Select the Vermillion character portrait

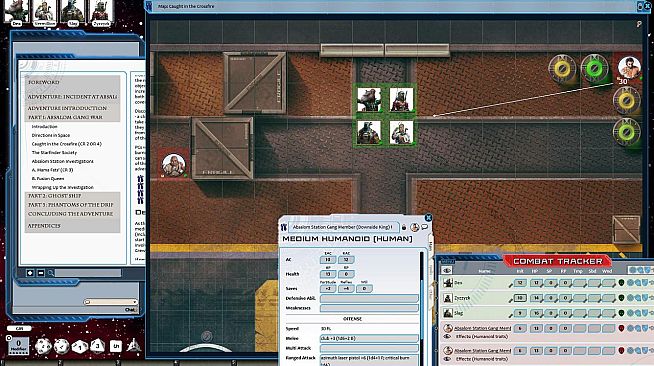pyautogui.click(x=45, y=12)
